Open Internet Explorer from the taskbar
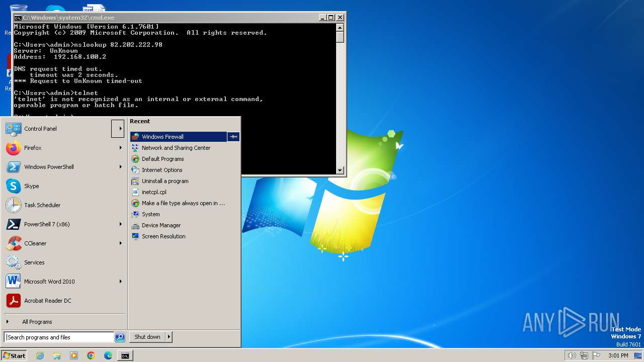This screenshot has width=644, height=362. [x=40, y=355]
